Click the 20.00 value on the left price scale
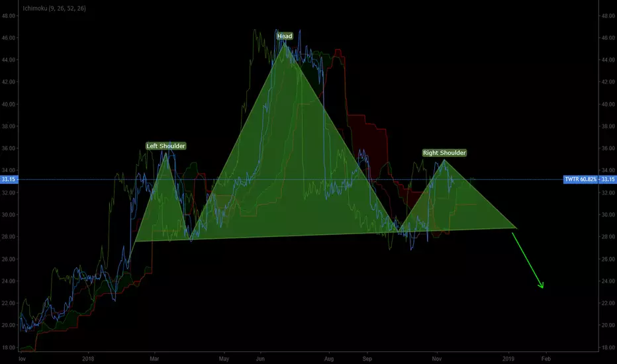This screenshot has height=364, width=617. click(9, 325)
